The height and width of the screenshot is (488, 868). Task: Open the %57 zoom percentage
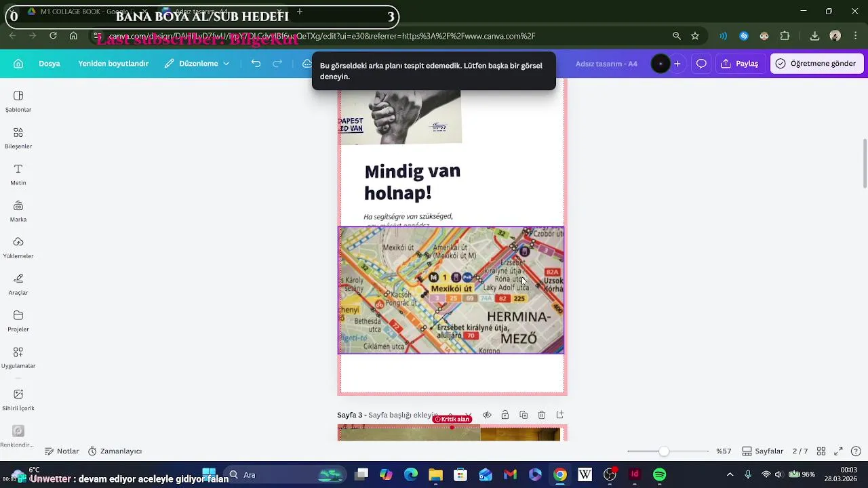(x=724, y=451)
